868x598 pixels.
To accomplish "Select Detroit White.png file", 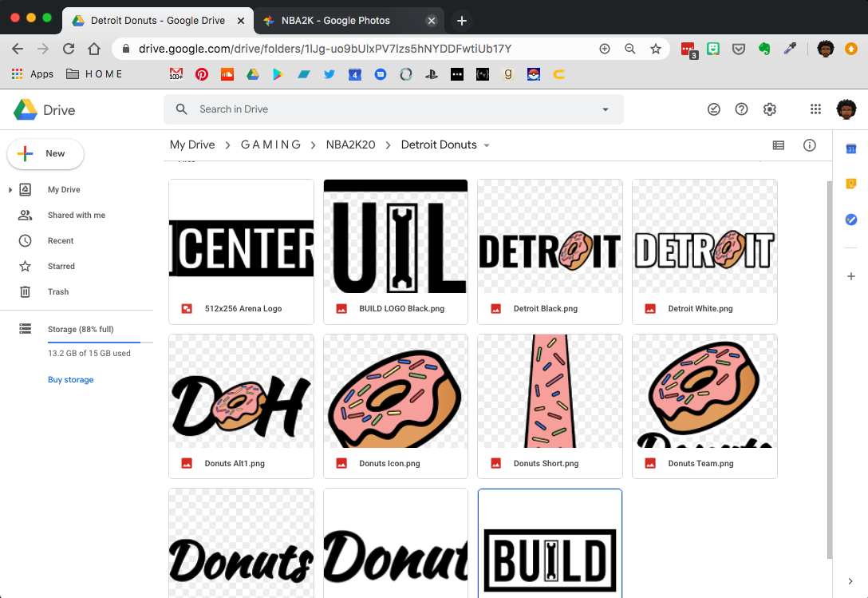I will [x=704, y=251].
